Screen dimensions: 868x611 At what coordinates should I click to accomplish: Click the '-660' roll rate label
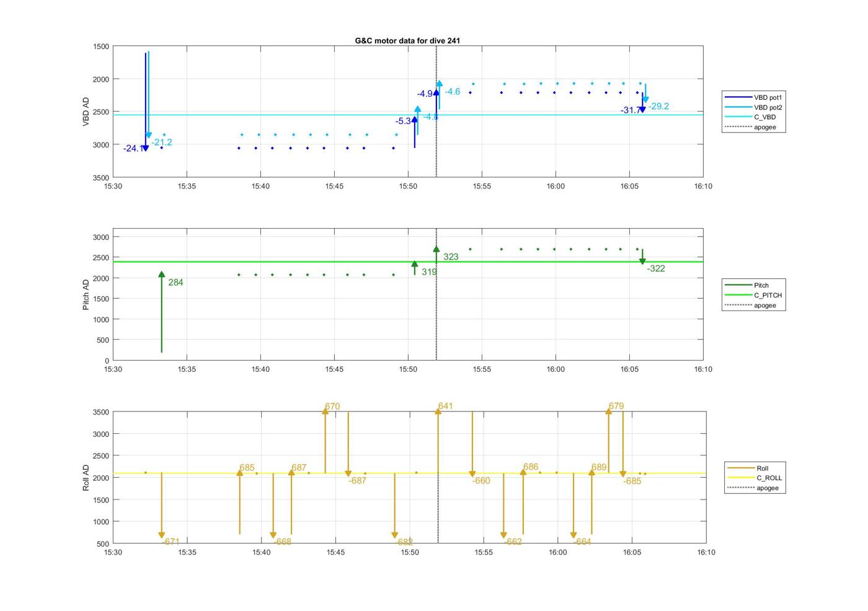point(481,481)
